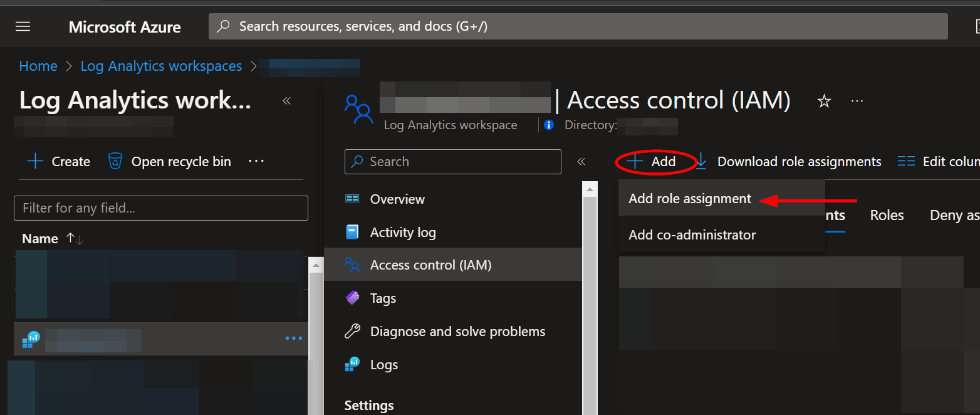The image size is (980, 415).
Task: Collapse the Log Analytics workspaces list pane
Action: pos(287,100)
